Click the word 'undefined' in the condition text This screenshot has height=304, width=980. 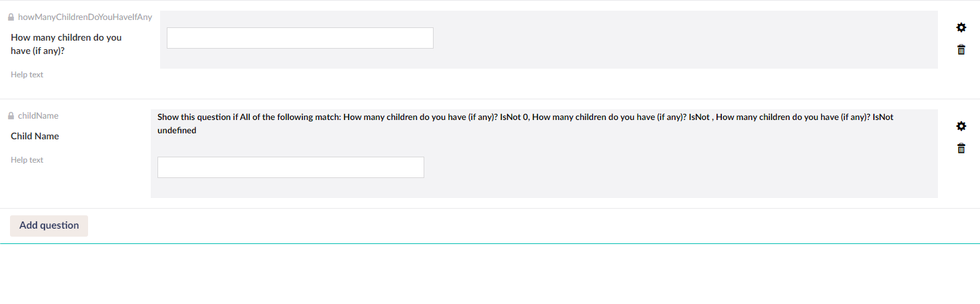177,131
